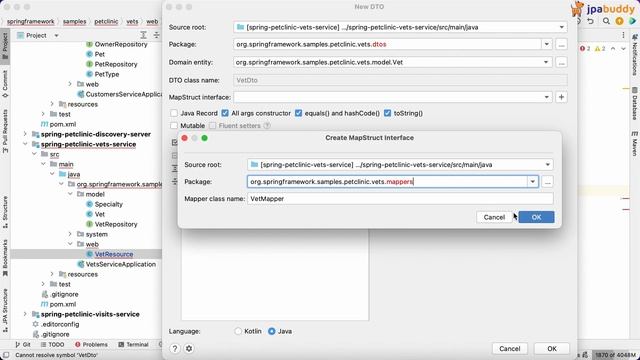Open Notifications tool window strip

[635, 55]
